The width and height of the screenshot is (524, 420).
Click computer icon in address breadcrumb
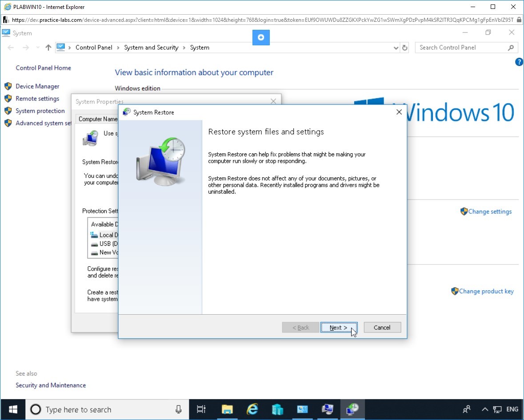(60, 48)
